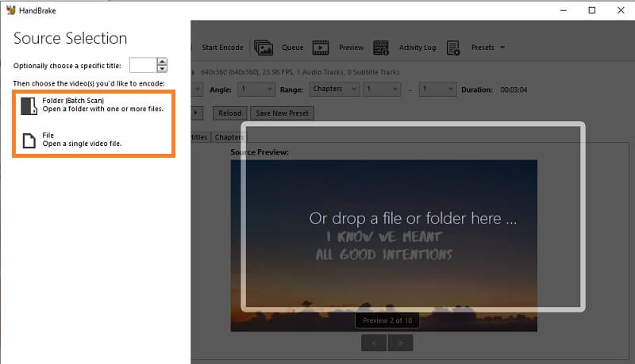Click the title number input field
Viewport: 635px width, 364px height.
(142, 66)
